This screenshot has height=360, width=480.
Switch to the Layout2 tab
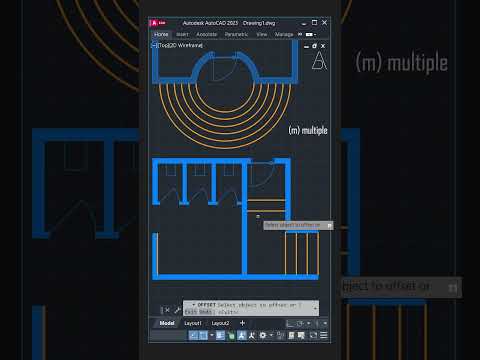coord(220,323)
